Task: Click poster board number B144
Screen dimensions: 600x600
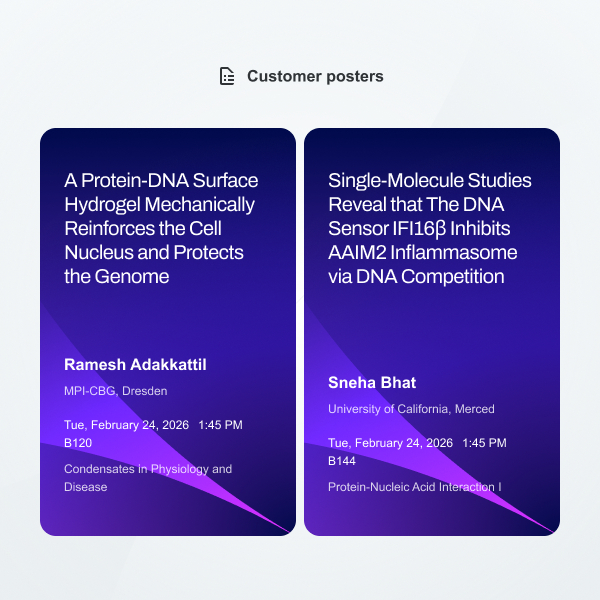Action: [x=342, y=460]
